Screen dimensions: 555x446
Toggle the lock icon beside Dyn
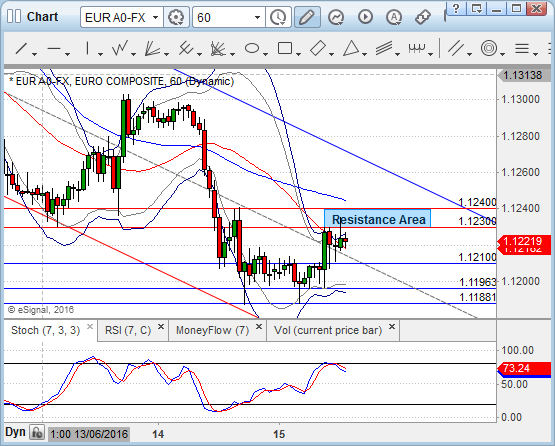click(x=37, y=433)
